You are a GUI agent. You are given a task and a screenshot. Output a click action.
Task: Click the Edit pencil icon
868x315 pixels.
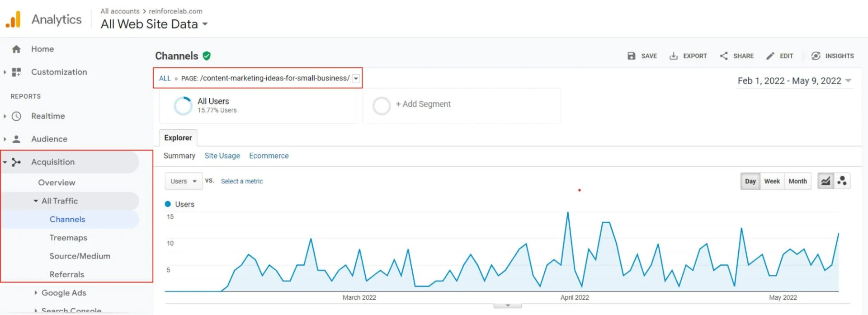pyautogui.click(x=770, y=56)
